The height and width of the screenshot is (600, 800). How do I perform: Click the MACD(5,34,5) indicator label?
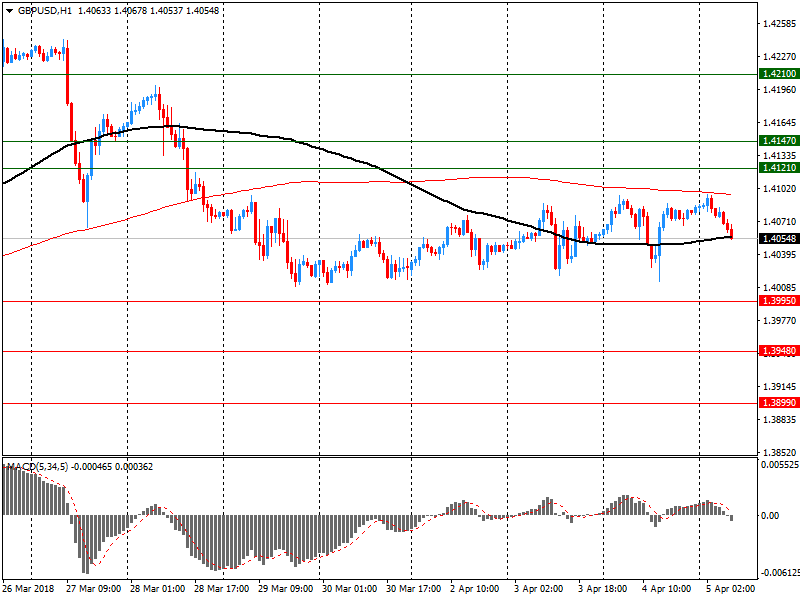37,466
